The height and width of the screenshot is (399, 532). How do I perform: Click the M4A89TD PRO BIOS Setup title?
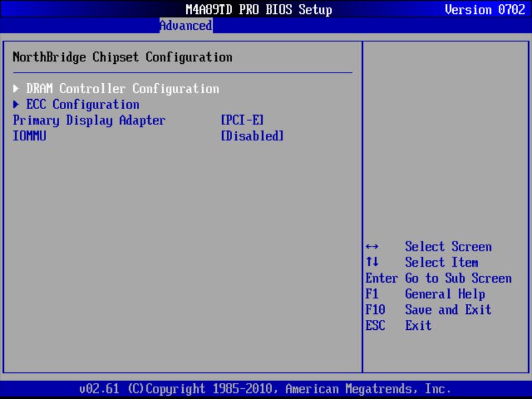coord(258,9)
